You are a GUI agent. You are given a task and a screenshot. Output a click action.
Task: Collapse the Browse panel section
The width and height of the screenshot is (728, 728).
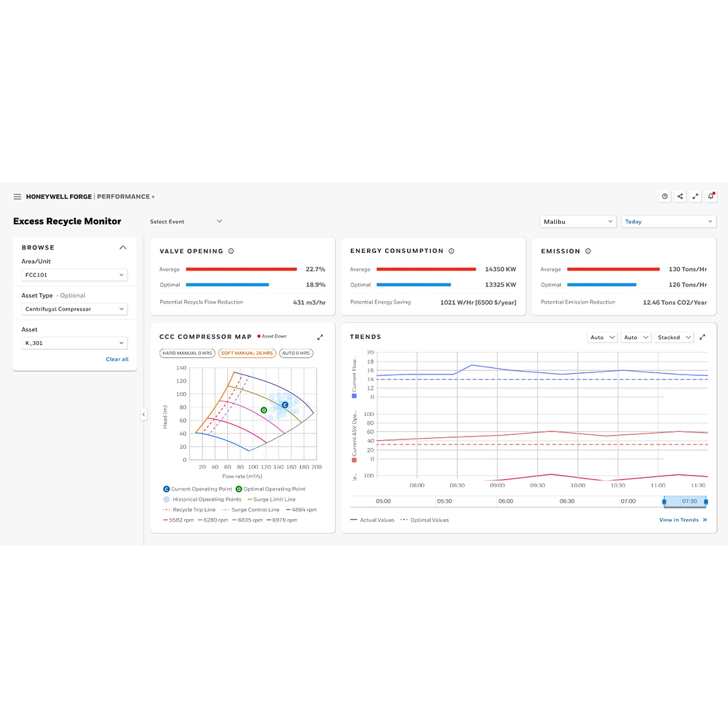click(123, 248)
